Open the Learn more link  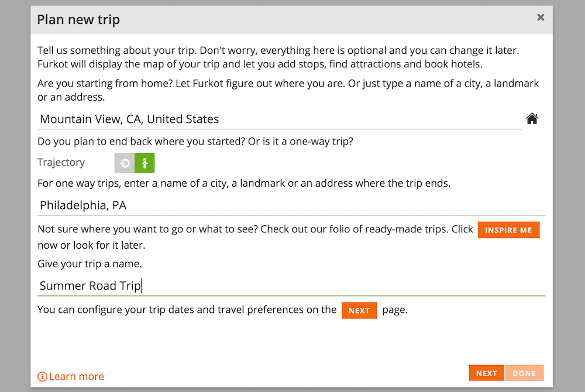point(77,377)
